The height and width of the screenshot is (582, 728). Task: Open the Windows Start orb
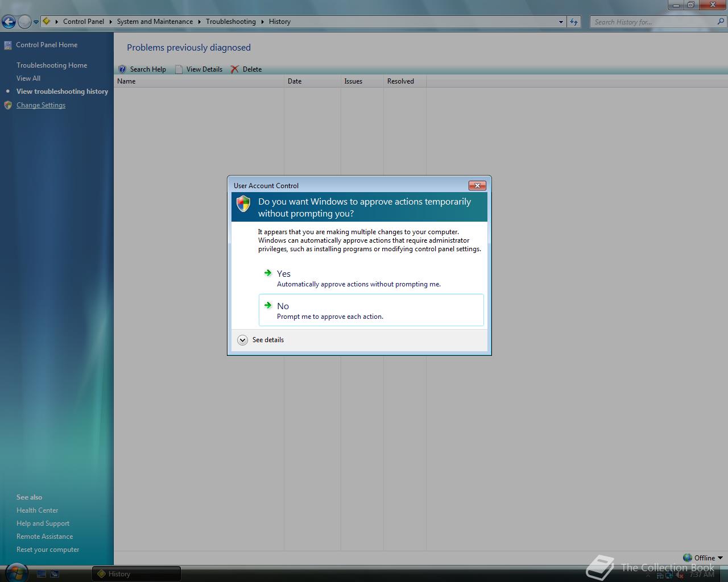16,572
